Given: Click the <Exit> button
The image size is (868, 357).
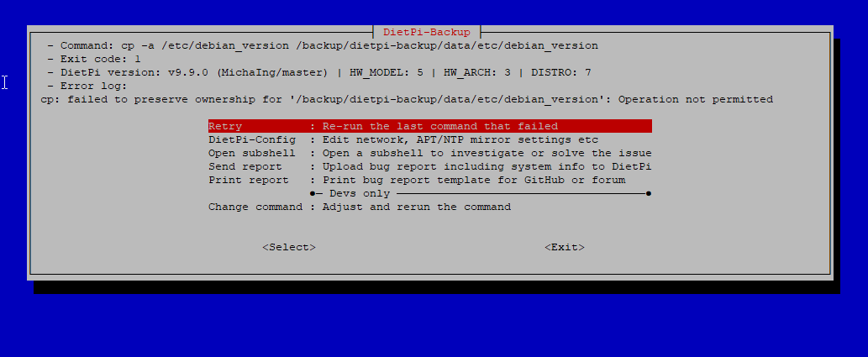Looking at the screenshot, I should 565,248.
